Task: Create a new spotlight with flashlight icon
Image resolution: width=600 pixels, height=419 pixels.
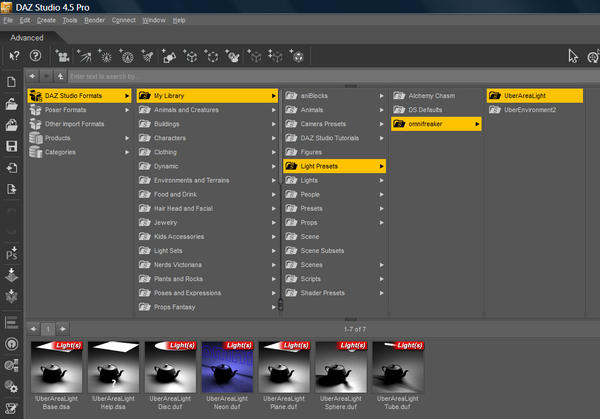Action: click(x=147, y=57)
